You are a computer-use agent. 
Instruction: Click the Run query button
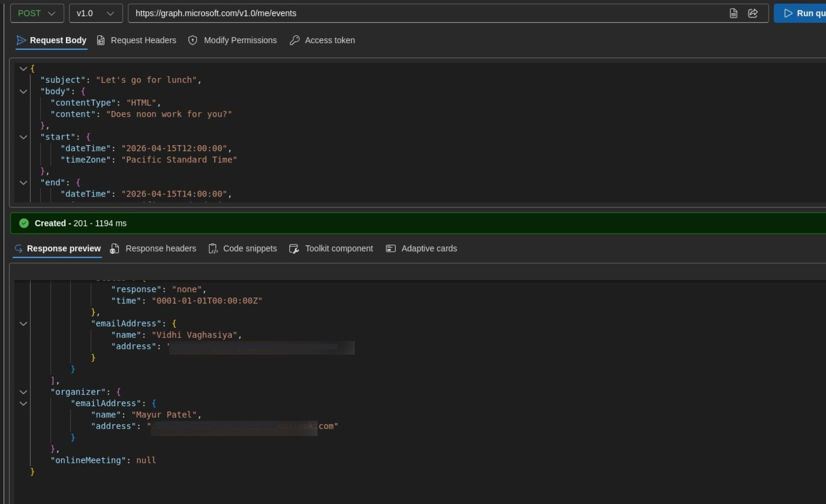click(x=802, y=13)
